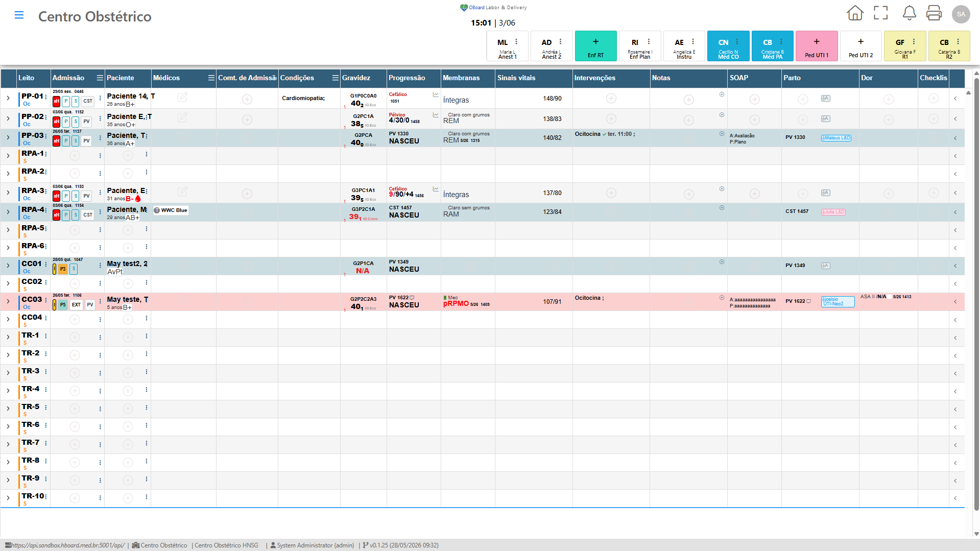Collapse side panel arrow for PP-01
The image size is (980, 551).
(955, 98)
